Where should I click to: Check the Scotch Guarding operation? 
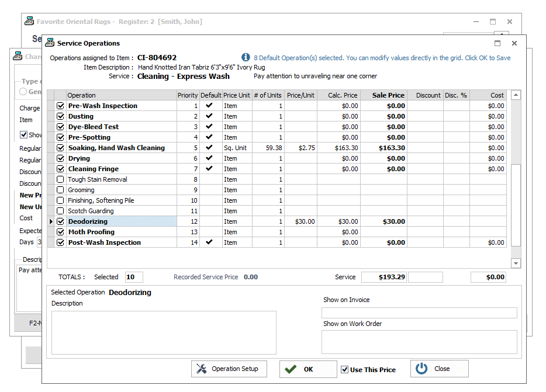[x=61, y=211]
